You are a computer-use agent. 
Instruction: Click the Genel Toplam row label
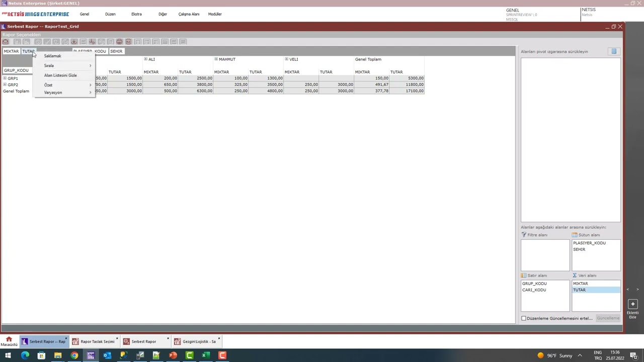tap(16, 91)
